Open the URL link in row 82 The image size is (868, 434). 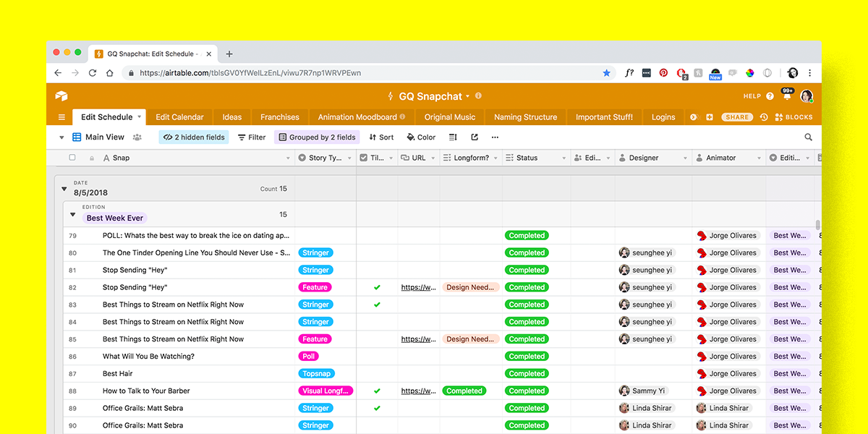(x=419, y=287)
